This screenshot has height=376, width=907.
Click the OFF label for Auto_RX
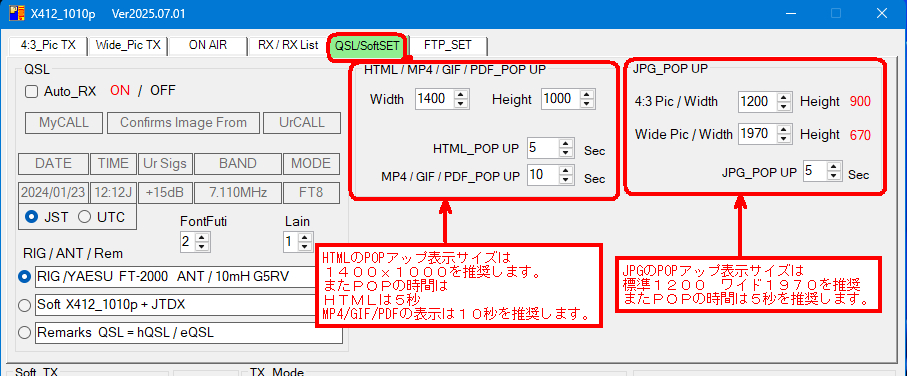(163, 91)
